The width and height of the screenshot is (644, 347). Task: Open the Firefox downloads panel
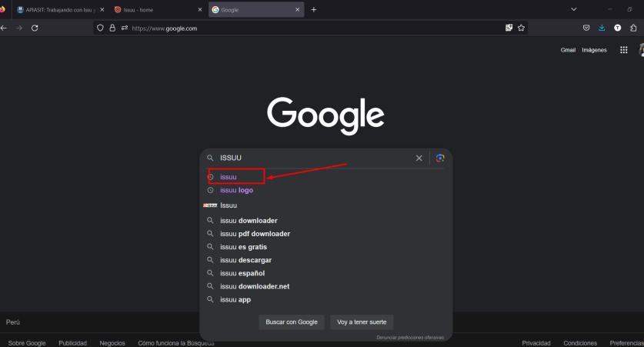(602, 28)
